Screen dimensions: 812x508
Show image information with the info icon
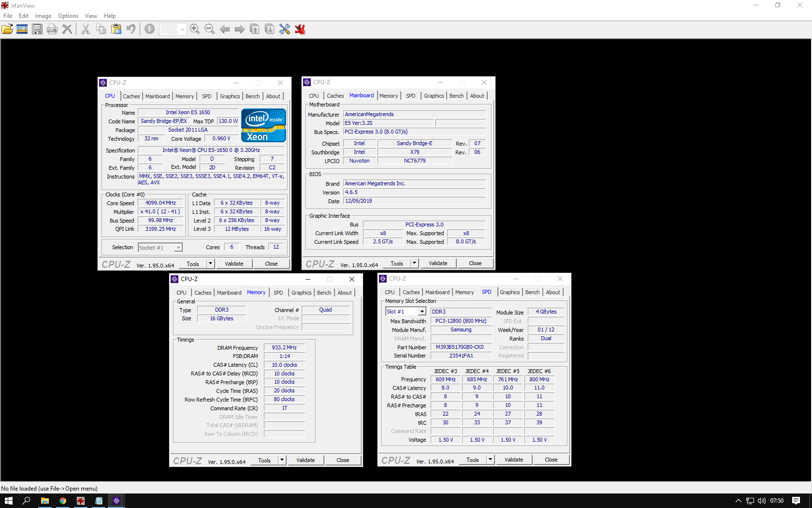[x=150, y=29]
